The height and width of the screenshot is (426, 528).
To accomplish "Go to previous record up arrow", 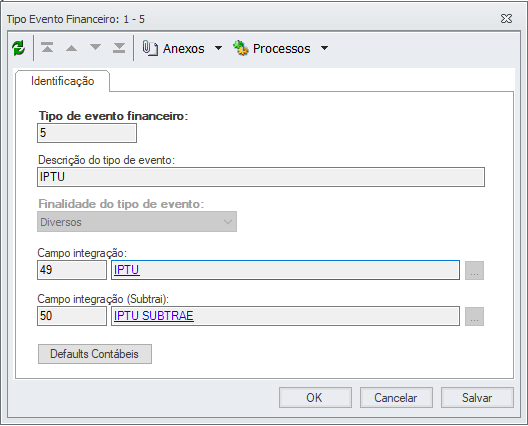I will click(71, 48).
